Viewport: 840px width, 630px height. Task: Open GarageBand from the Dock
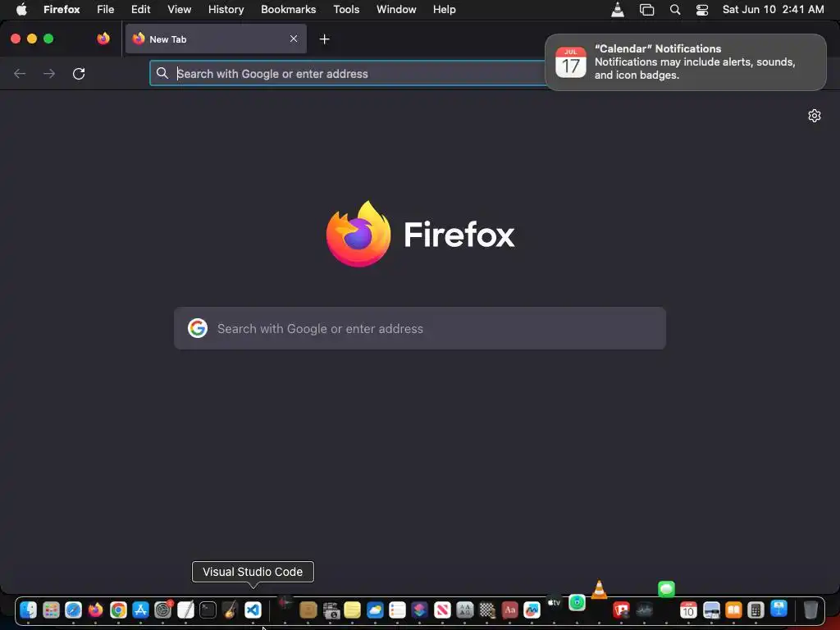coord(230,609)
